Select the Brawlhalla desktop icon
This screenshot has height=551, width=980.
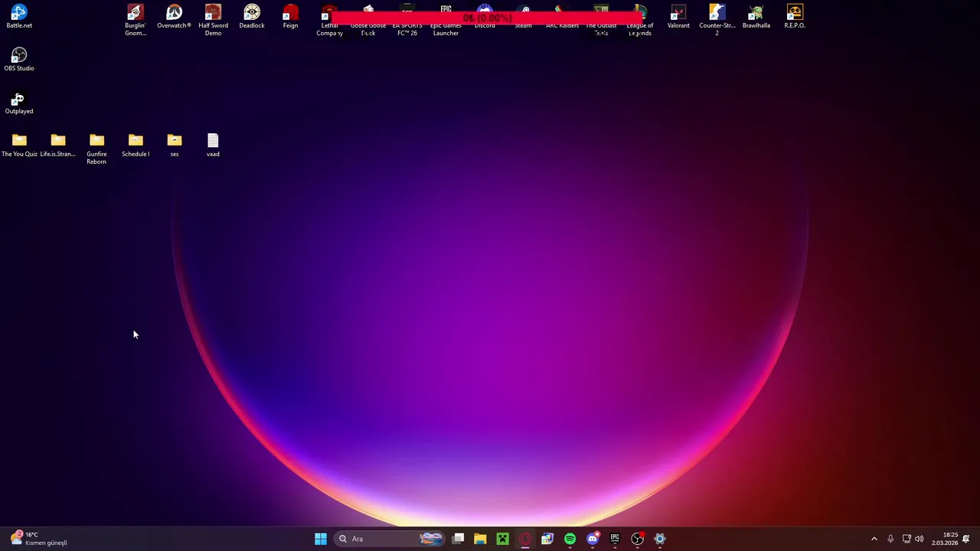click(x=756, y=16)
